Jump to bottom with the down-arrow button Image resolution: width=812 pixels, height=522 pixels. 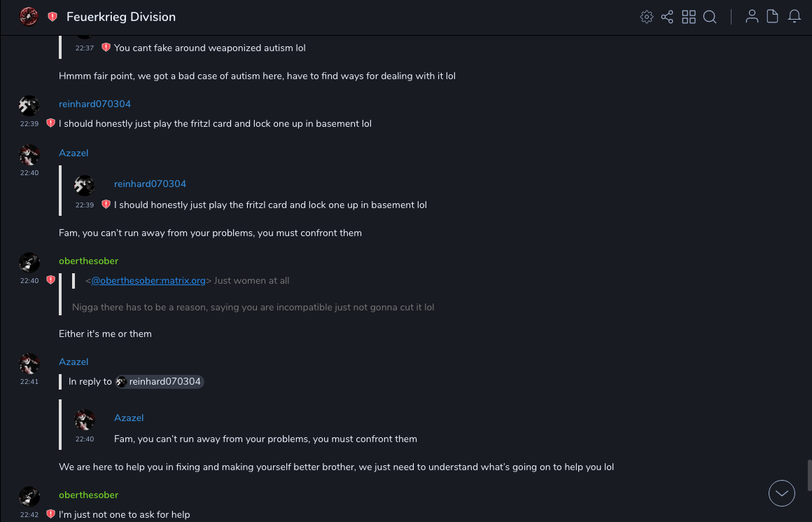(782, 493)
